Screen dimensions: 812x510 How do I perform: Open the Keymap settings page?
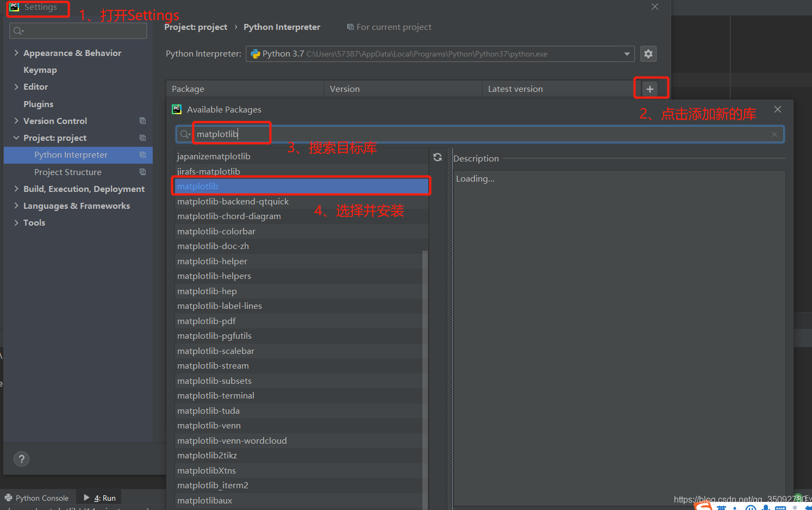[40, 70]
